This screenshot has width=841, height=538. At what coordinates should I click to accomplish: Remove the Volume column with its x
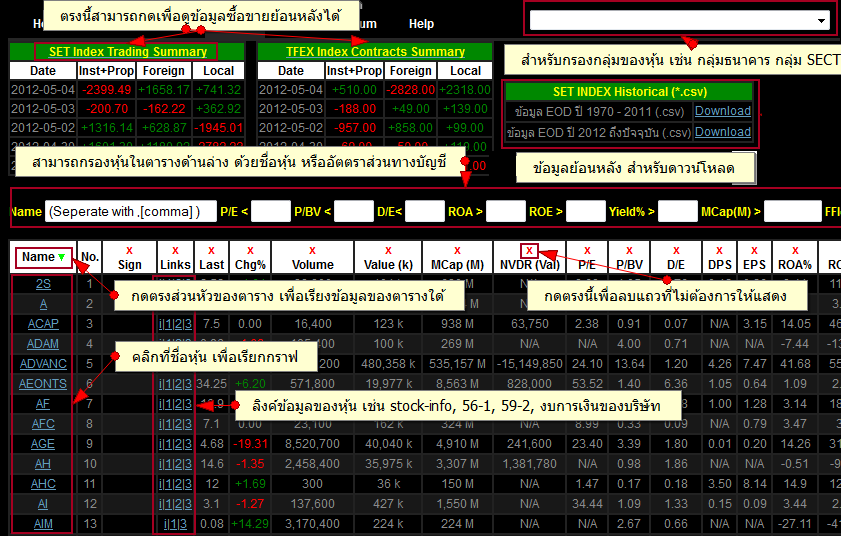click(312, 250)
